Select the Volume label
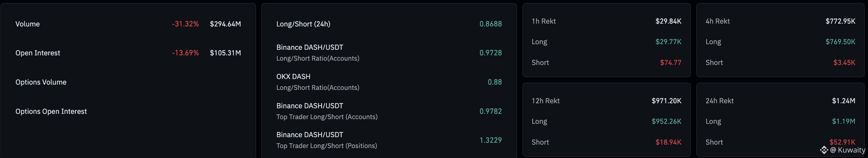868x158 pixels. pos(28,24)
